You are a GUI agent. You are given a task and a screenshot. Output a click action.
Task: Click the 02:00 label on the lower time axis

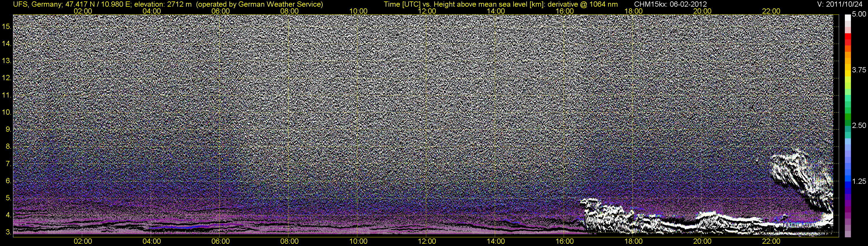[82, 241]
